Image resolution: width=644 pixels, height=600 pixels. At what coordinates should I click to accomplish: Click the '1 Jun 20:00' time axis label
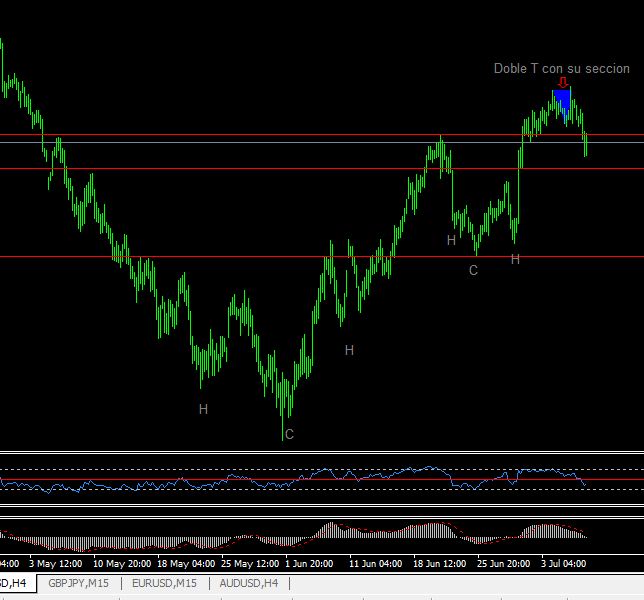coord(312,564)
